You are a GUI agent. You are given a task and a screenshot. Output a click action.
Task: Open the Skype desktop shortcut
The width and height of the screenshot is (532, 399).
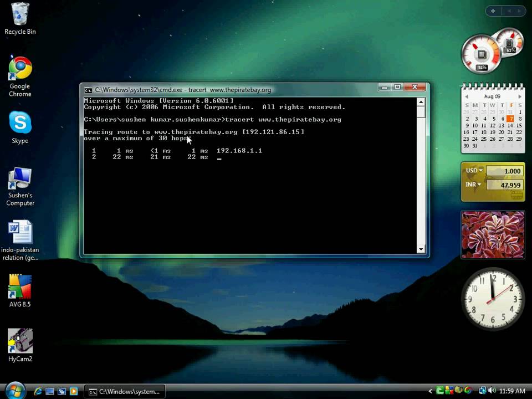(20, 127)
